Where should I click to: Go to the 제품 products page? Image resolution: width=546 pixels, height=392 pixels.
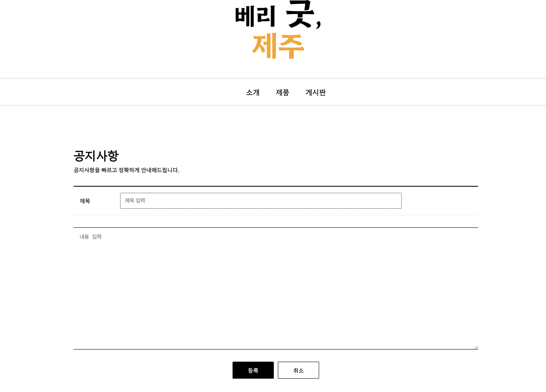tap(282, 92)
